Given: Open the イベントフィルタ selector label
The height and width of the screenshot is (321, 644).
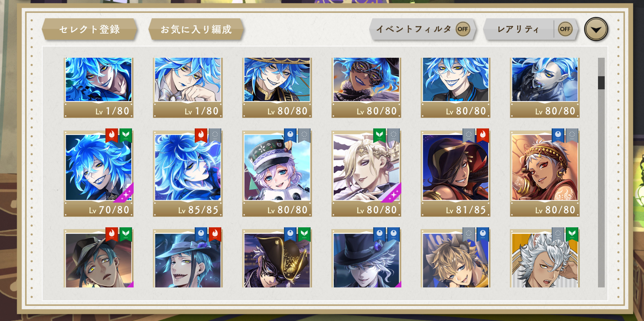Looking at the screenshot, I should pos(414,29).
